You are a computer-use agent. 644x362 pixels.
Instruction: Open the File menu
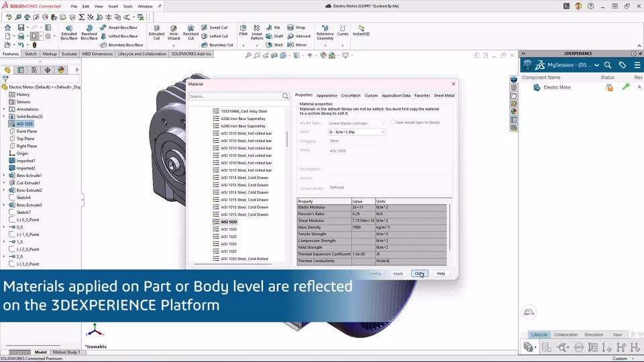click(x=74, y=6)
